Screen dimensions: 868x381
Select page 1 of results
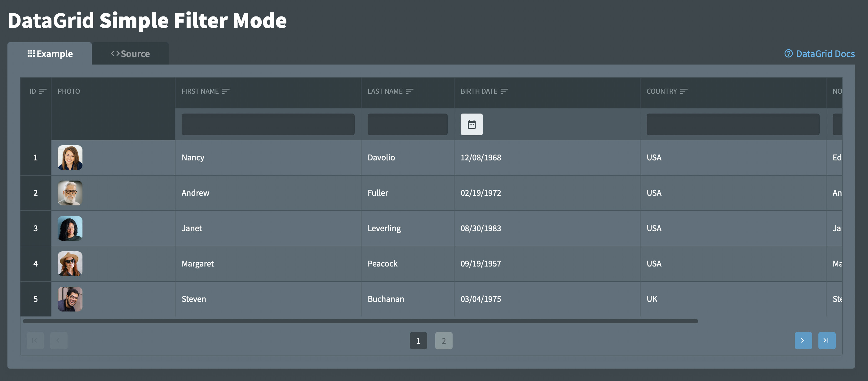[418, 341]
